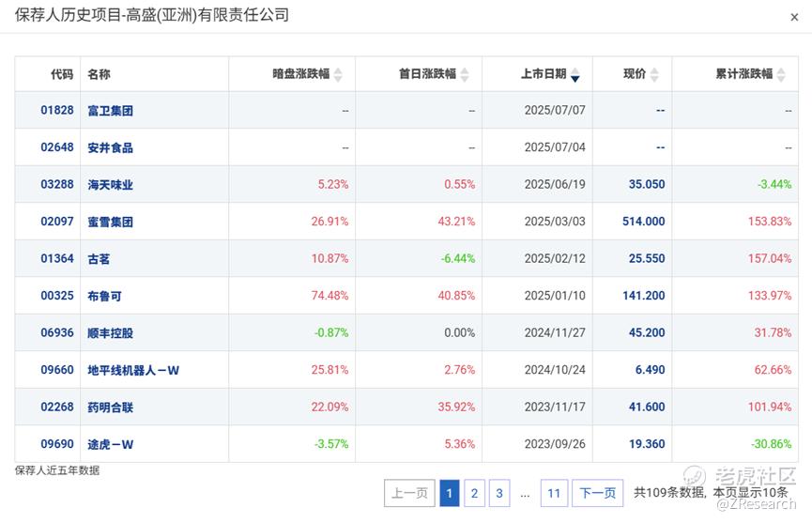Click listing date 2025/07/07
The image size is (812, 523).
(555, 110)
